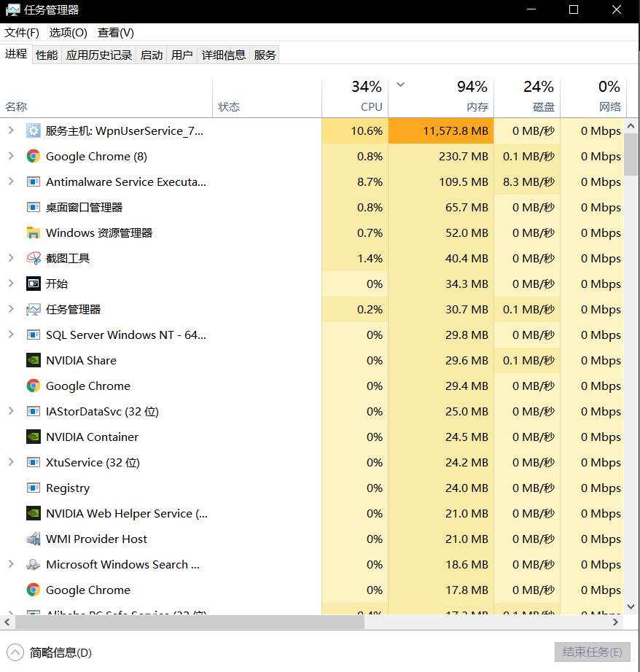Switch to the 用户 tab
640x672 pixels.
coord(182,55)
